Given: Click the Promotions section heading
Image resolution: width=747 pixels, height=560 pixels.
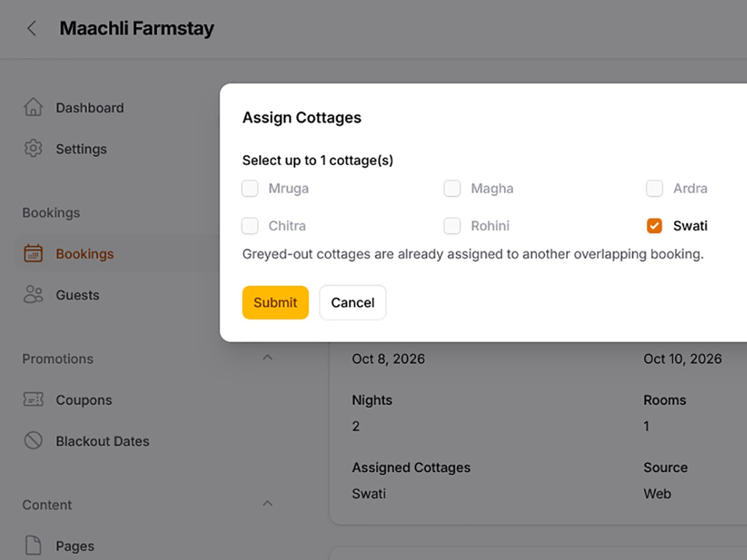Looking at the screenshot, I should click(x=58, y=359).
